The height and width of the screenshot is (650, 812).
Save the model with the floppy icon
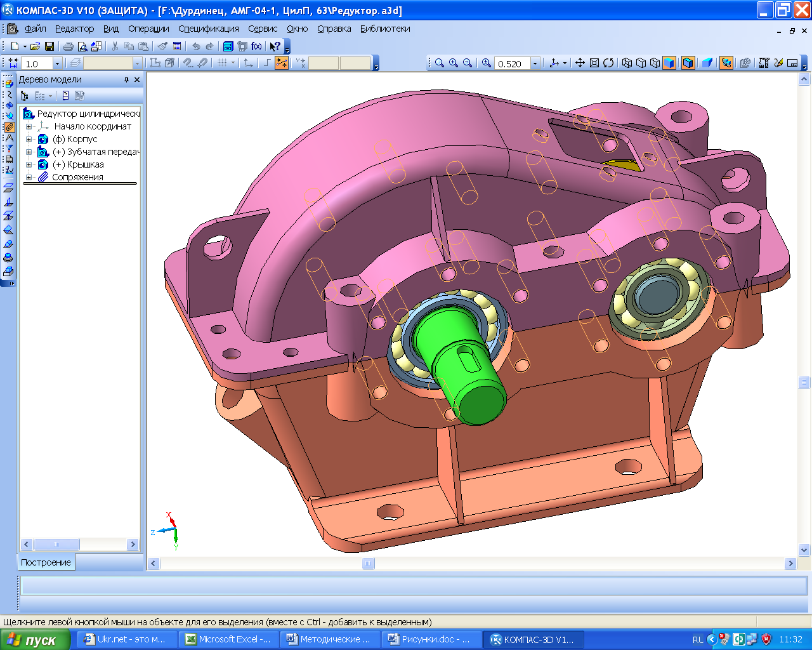coord(49,46)
